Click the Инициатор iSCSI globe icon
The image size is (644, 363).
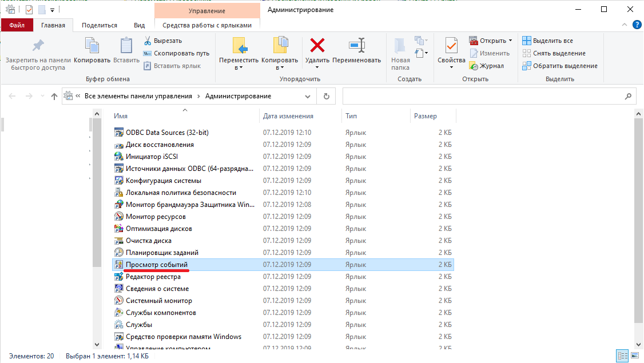click(119, 157)
